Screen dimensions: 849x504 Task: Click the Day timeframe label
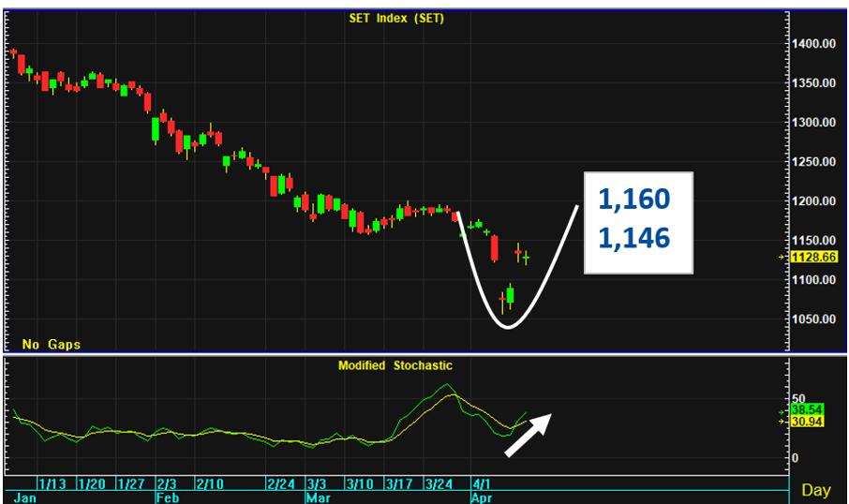coord(816,490)
